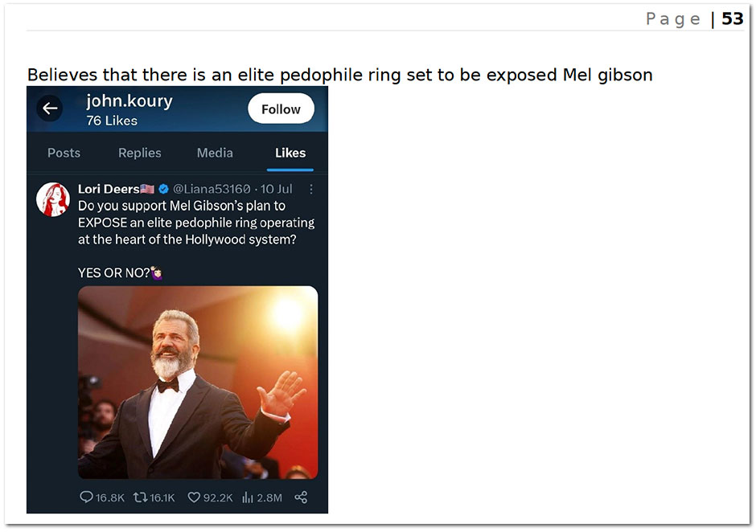Click the reply comment icon
The image size is (756, 532).
point(86,497)
